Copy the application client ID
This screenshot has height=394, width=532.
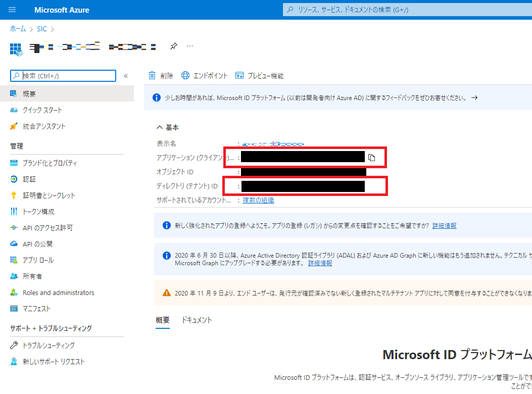tap(372, 158)
